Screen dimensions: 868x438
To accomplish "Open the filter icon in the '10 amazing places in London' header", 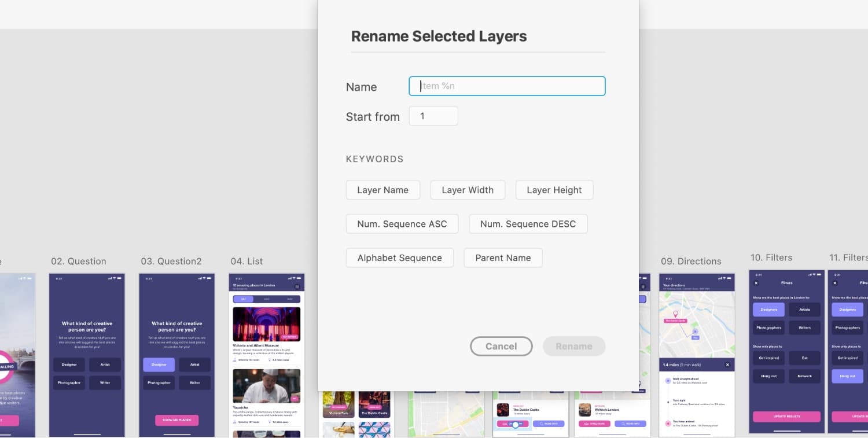I will [x=297, y=286].
